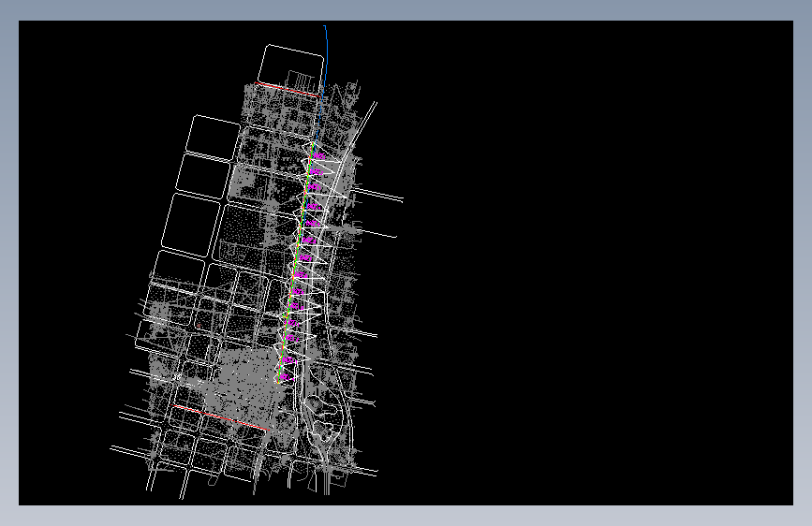Select the rounded rectangle block at plan top

291,70
